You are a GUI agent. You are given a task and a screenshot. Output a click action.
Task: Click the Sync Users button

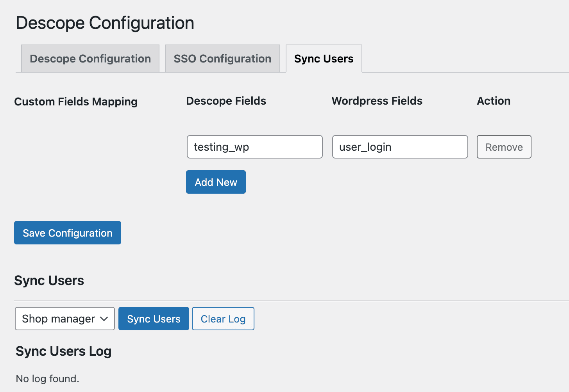(154, 319)
